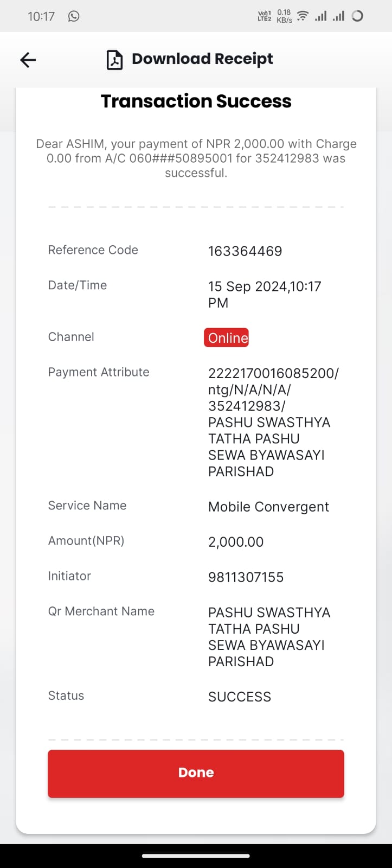The image size is (392, 868).
Task: Click the Download Receipt link
Action: (202, 59)
